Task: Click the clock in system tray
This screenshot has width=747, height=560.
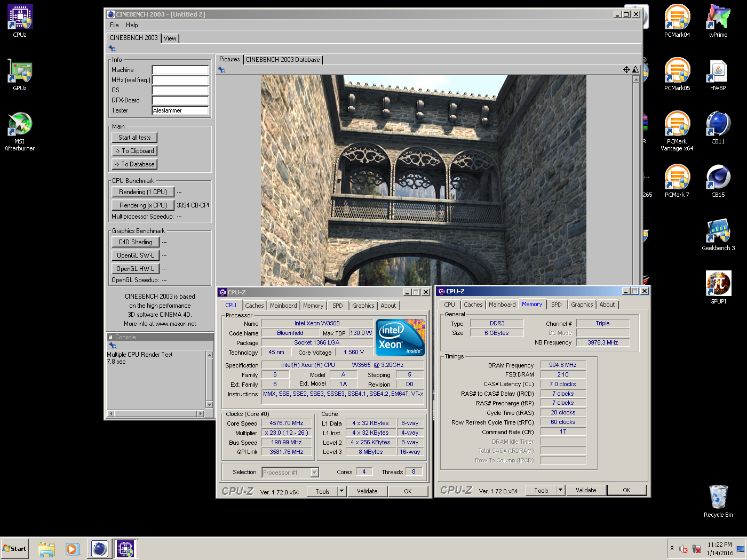Action: [x=720, y=549]
